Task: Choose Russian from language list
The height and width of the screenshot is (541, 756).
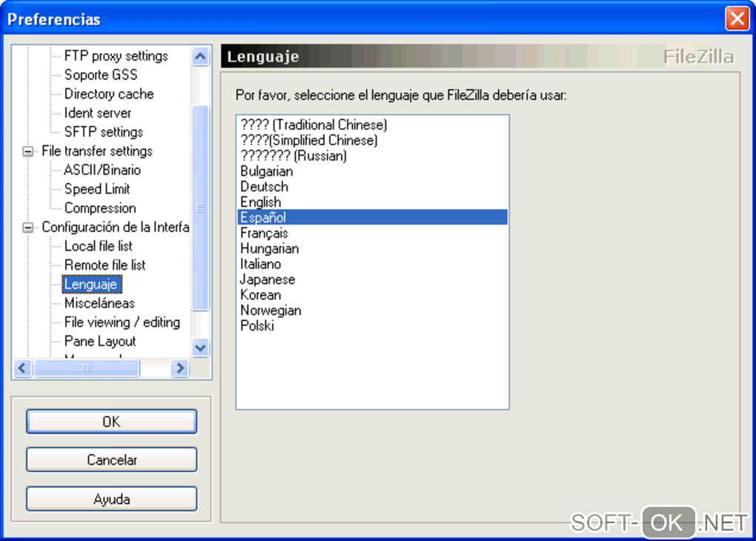Action: point(372,156)
